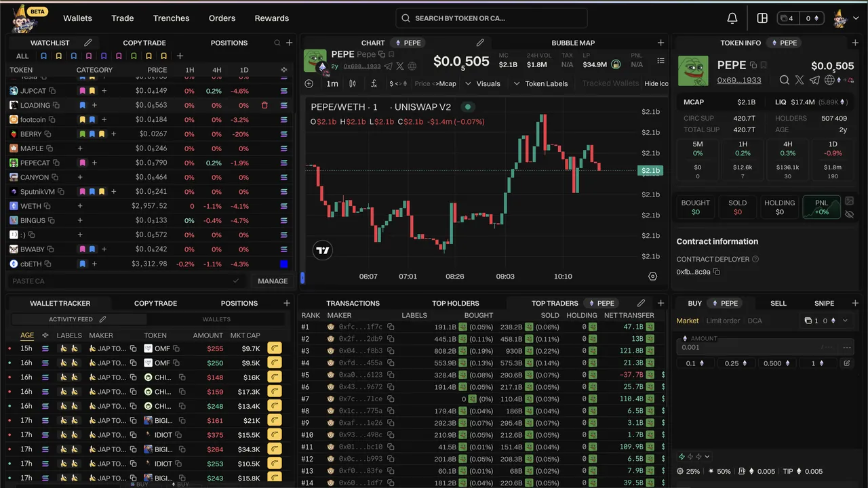Expand the speed preset lightning dropdown

[x=694, y=456]
